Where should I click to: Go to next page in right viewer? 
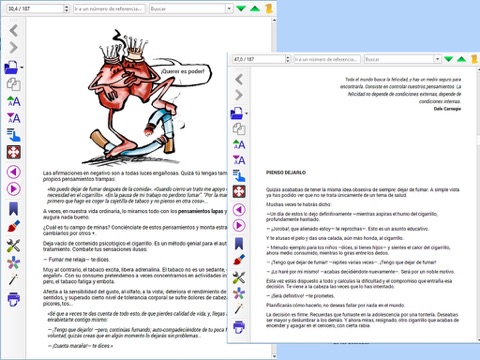[239, 226]
